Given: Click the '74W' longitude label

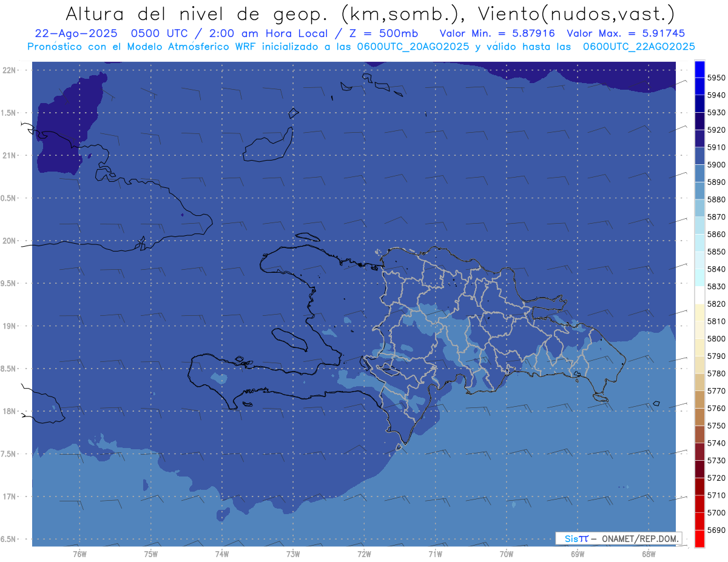Looking at the screenshot, I should click(222, 554).
